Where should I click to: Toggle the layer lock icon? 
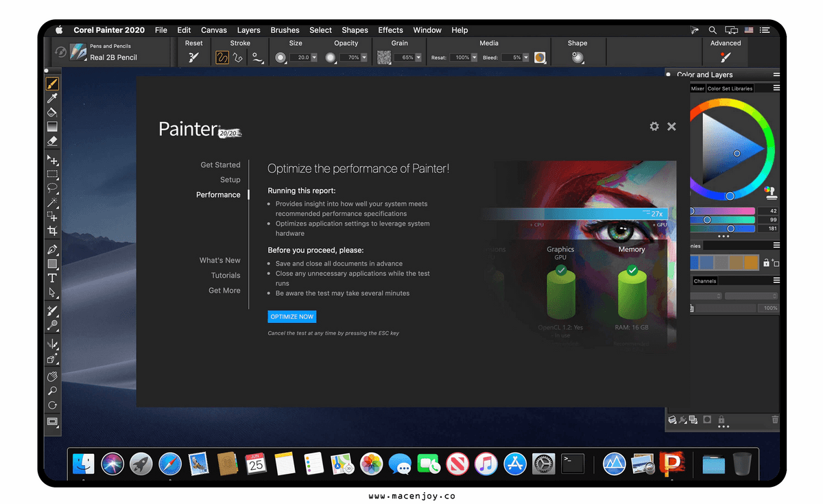tap(721, 420)
